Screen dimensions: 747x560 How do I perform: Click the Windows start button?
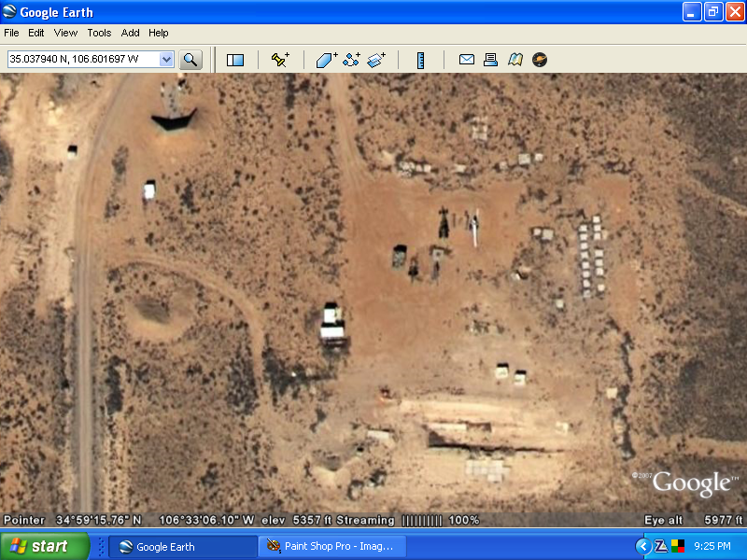point(44,546)
